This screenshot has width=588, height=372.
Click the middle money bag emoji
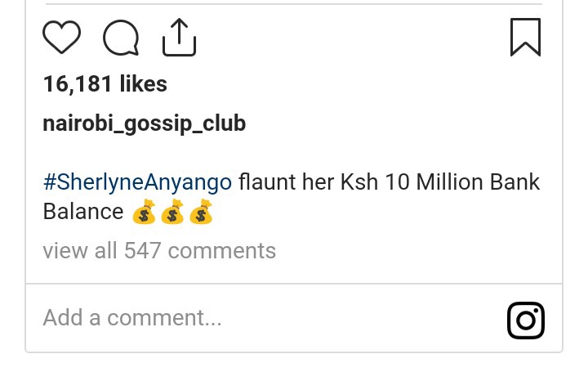(172, 212)
